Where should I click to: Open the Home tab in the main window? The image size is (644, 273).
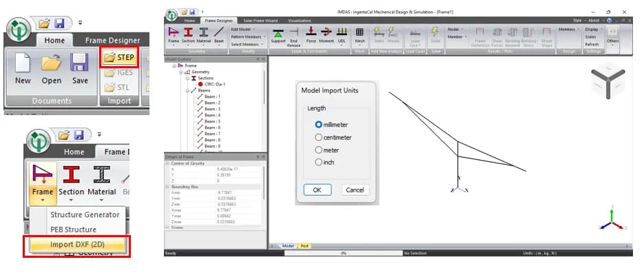(189, 21)
